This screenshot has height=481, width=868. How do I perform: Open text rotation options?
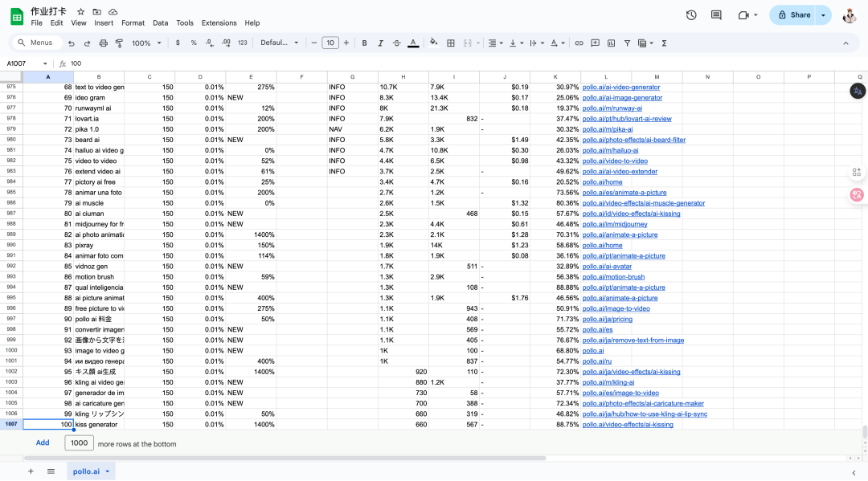coord(558,43)
